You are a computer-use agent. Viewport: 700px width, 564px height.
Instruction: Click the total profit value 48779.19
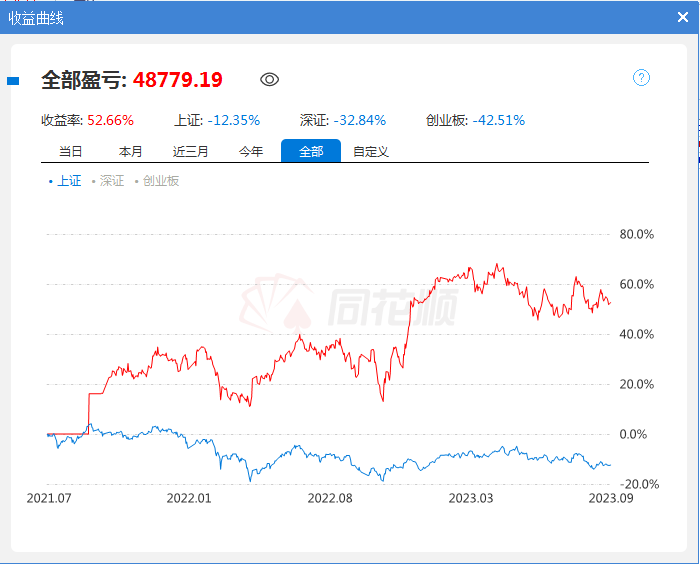click(178, 80)
